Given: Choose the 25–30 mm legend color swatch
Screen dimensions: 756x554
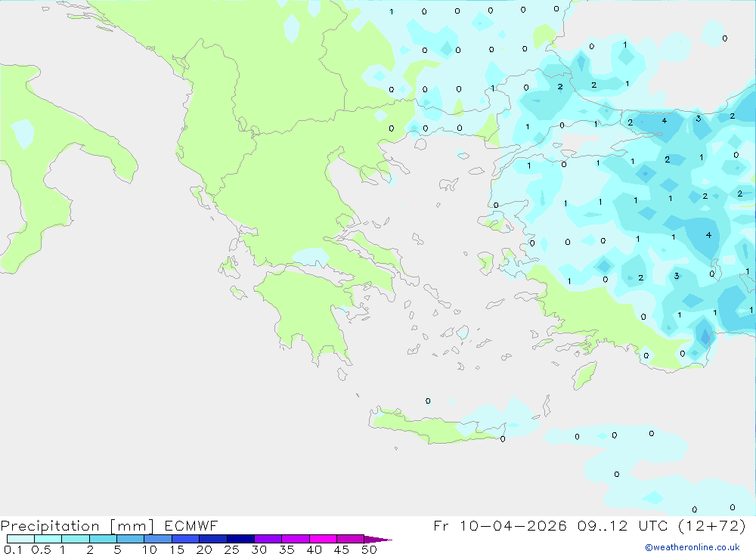Looking at the screenshot, I should (240, 539).
